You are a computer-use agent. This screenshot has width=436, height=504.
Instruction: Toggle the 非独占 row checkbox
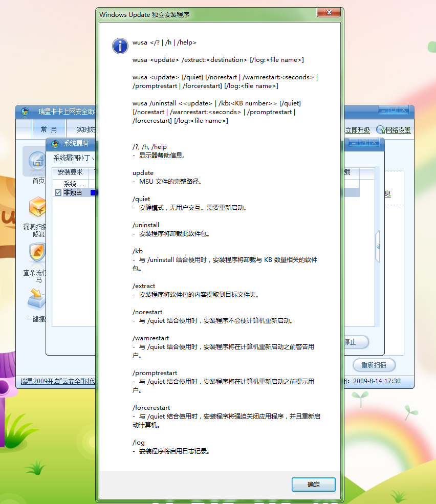pyautogui.click(x=58, y=192)
